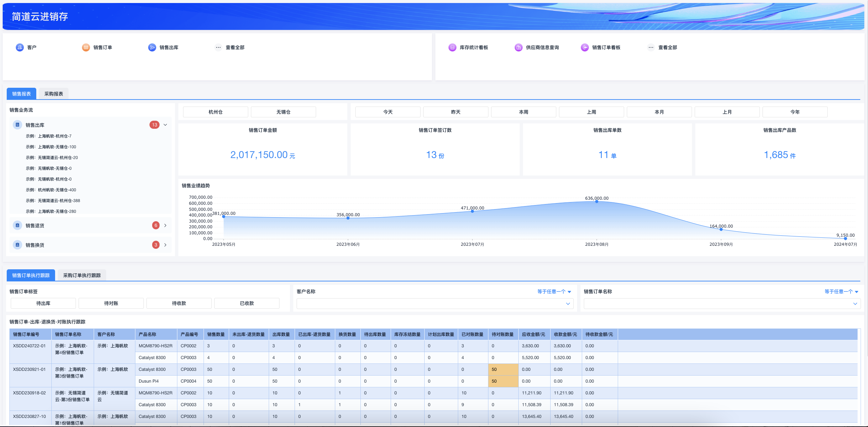The width and height of the screenshot is (868, 427).
Task: Open 库存统计看板 dashboard icon
Action: click(452, 47)
